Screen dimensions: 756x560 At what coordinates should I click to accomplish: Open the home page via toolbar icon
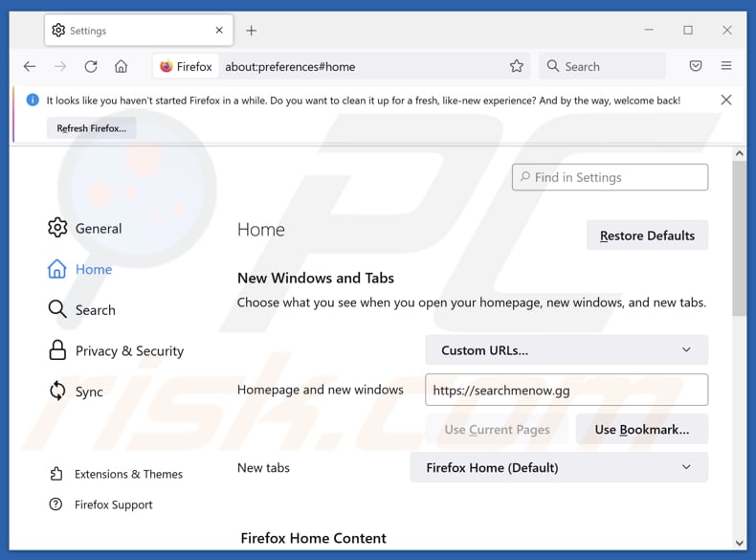coord(121,66)
